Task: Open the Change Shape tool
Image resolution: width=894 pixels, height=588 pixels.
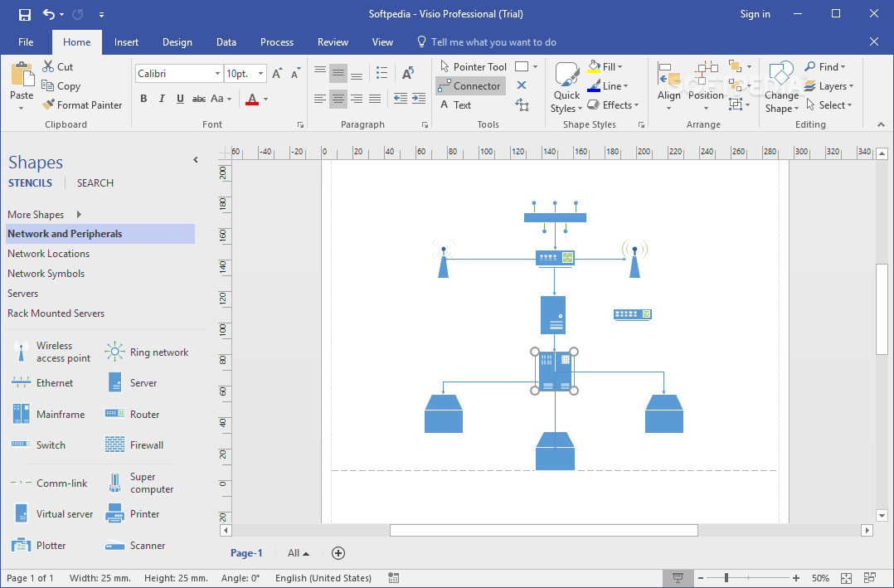Action: coord(780,86)
